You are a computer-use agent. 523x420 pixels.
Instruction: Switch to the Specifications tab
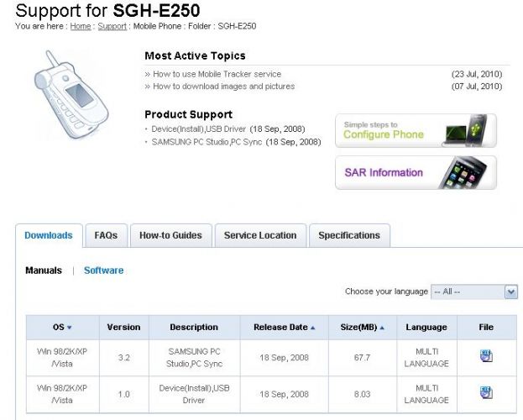point(349,235)
